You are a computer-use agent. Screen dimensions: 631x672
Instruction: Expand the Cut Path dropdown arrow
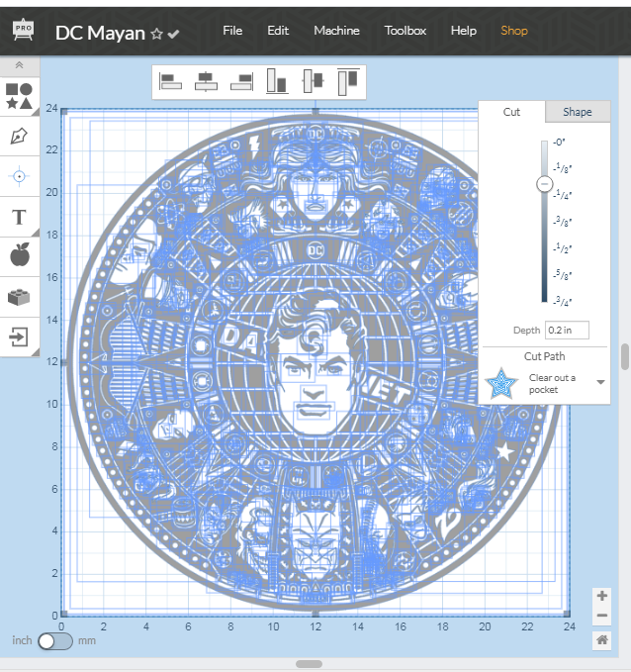click(600, 382)
